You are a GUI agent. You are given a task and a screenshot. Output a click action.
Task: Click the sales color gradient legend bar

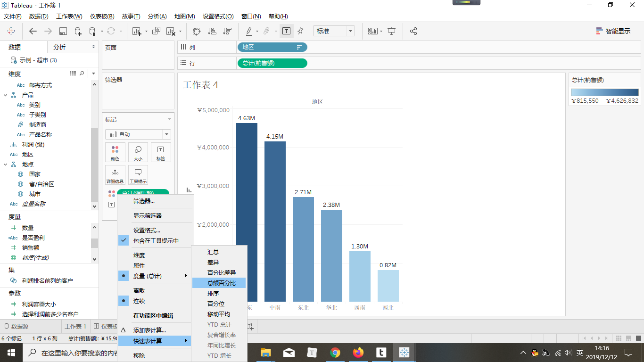click(605, 92)
